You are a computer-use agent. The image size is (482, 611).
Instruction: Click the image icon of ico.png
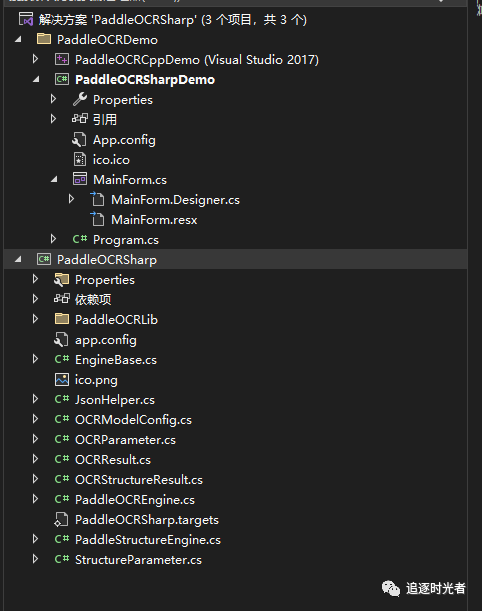point(62,380)
